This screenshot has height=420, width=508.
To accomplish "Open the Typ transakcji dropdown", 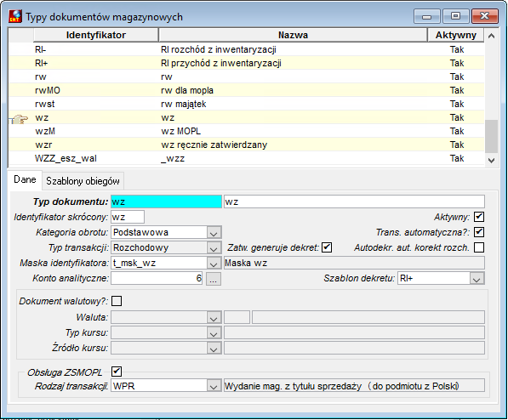I will (214, 247).
